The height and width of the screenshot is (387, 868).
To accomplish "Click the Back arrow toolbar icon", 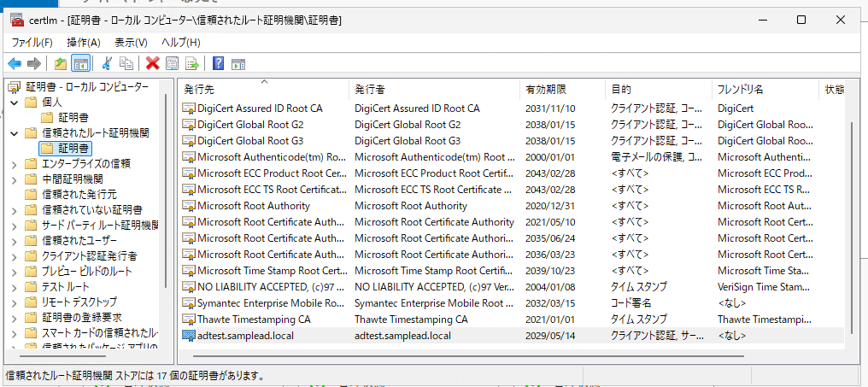I will click(15, 64).
